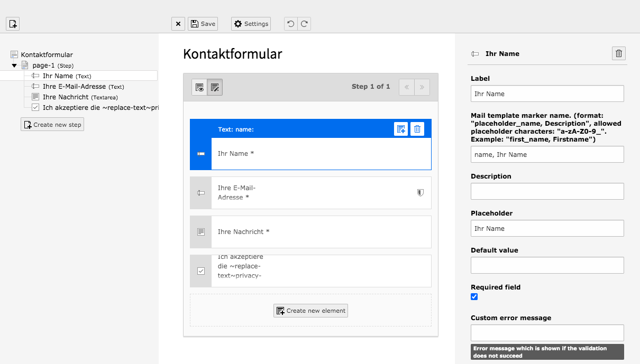Select the textarea icon beside Ihre Nachricht
The image size is (640, 364).
click(200, 231)
